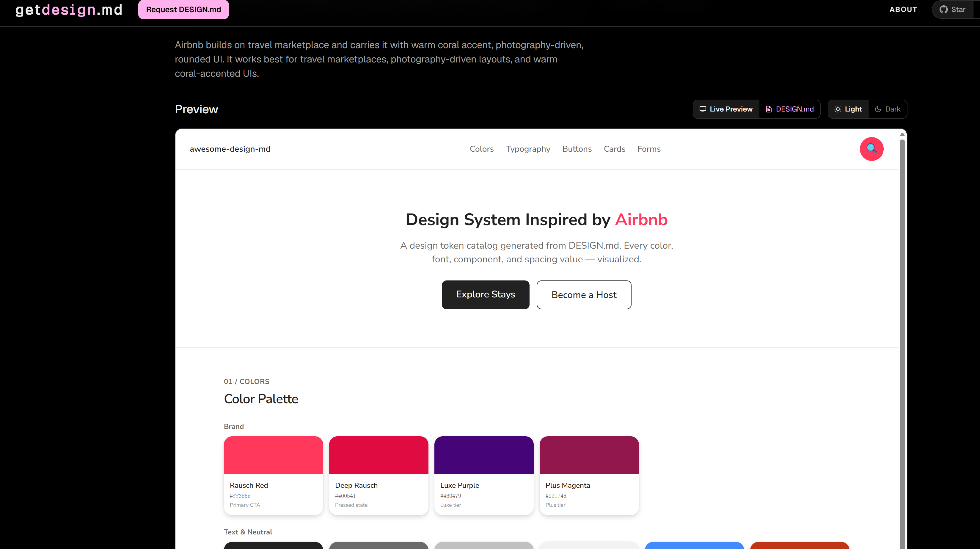Click the #ff385c hex code text
Viewport: 980px width, 549px height.
click(240, 496)
